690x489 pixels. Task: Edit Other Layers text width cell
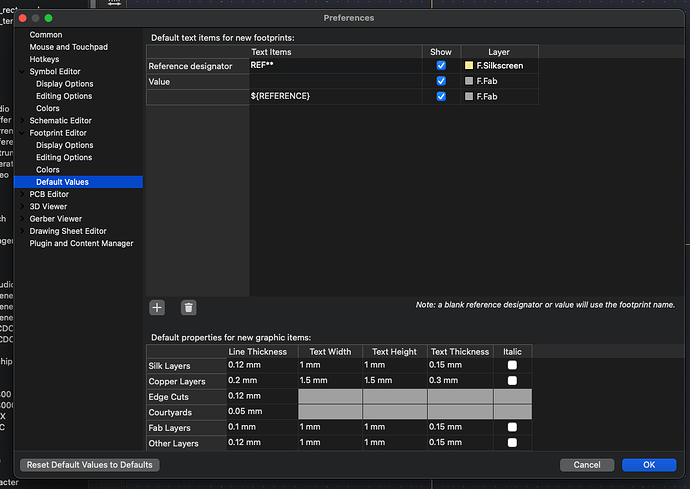[330, 442]
